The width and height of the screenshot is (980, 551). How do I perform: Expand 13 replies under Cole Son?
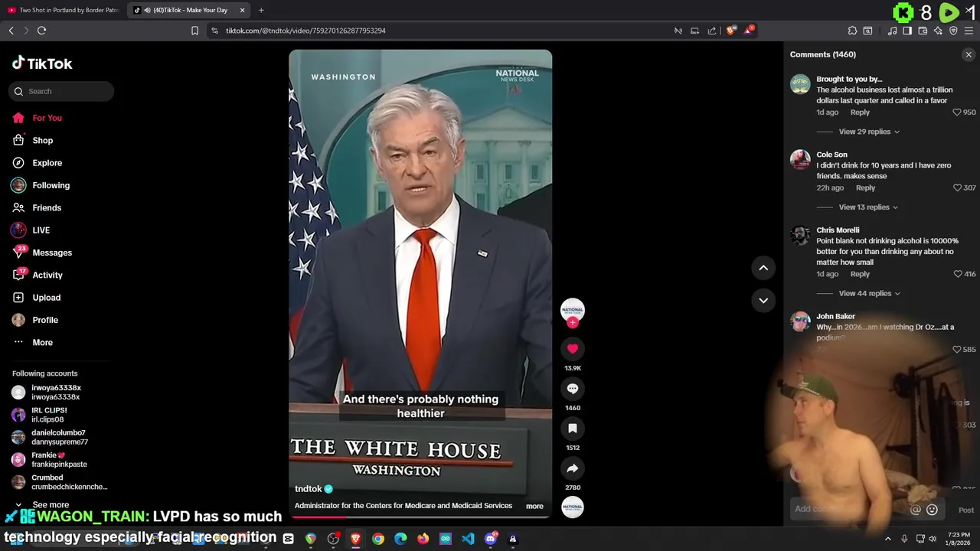pos(868,207)
